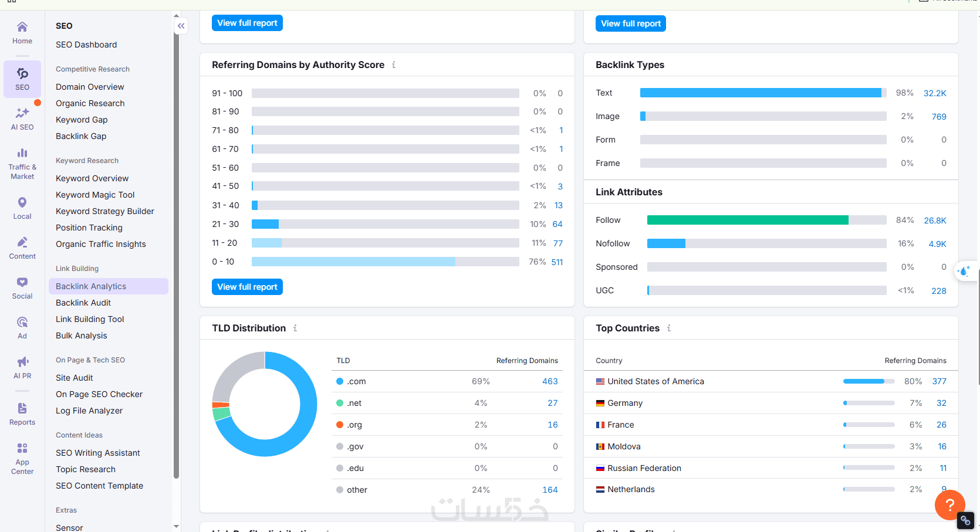The width and height of the screenshot is (980, 532).
Task: Select Keyword Gap
Action: pos(82,120)
